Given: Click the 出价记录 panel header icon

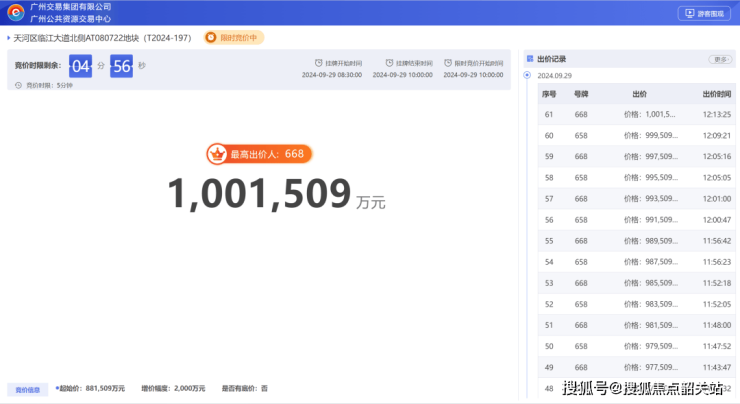Looking at the screenshot, I should (528, 59).
